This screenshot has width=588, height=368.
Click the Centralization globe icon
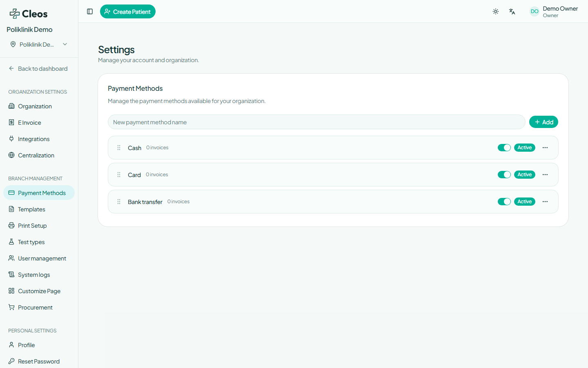11,155
